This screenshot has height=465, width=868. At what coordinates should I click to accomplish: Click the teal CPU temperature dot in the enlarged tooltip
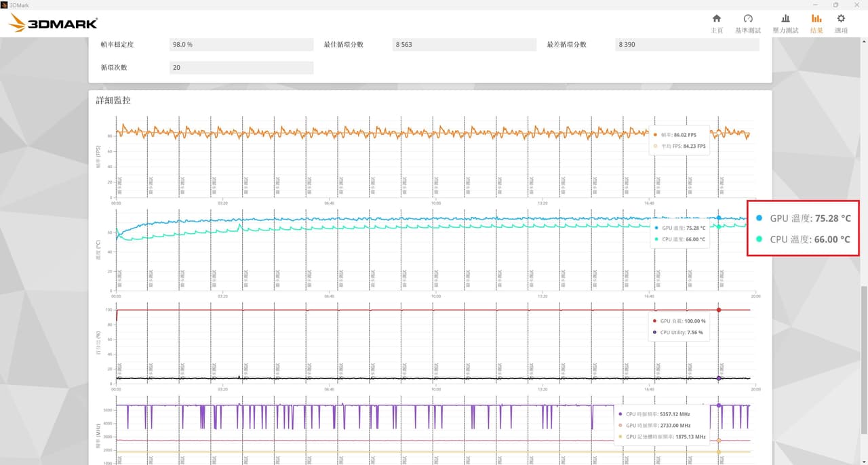tap(759, 239)
